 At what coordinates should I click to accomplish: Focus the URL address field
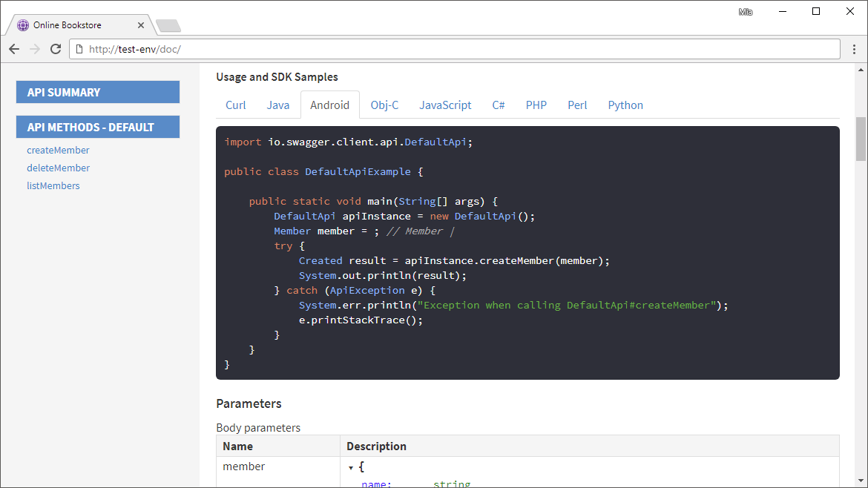[454, 49]
